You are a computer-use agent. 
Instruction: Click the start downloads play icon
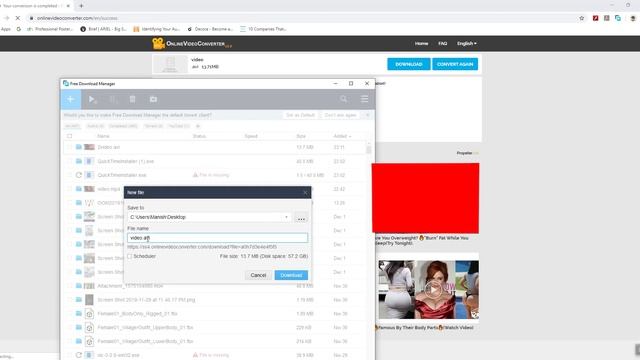92,99
